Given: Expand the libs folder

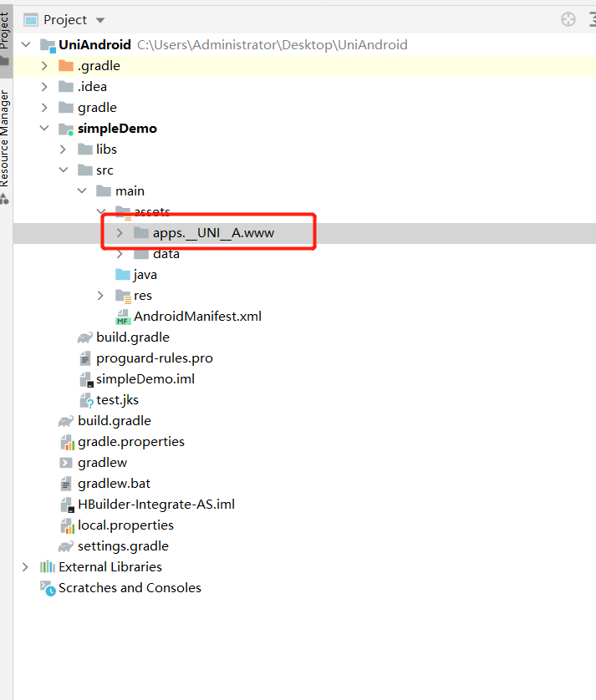Looking at the screenshot, I should (63, 150).
